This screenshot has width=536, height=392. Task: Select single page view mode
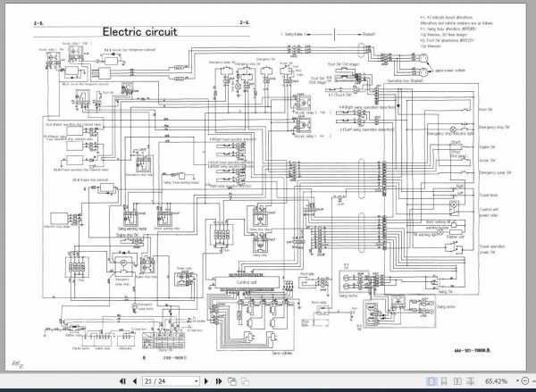click(x=431, y=381)
